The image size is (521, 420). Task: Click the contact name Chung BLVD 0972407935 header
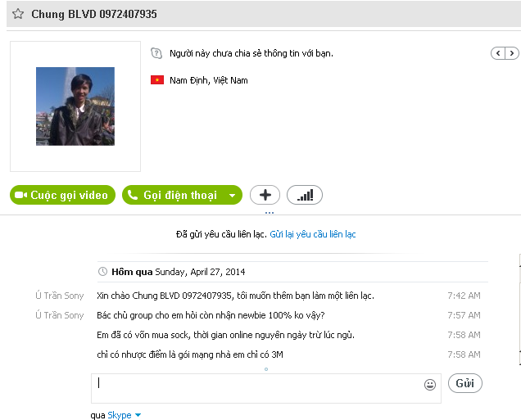[94, 14]
